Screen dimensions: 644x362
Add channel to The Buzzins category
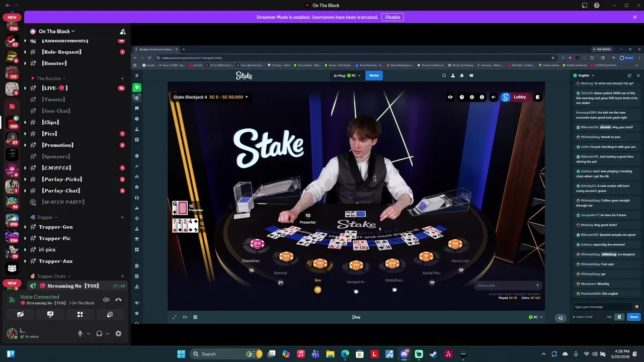[x=122, y=78]
